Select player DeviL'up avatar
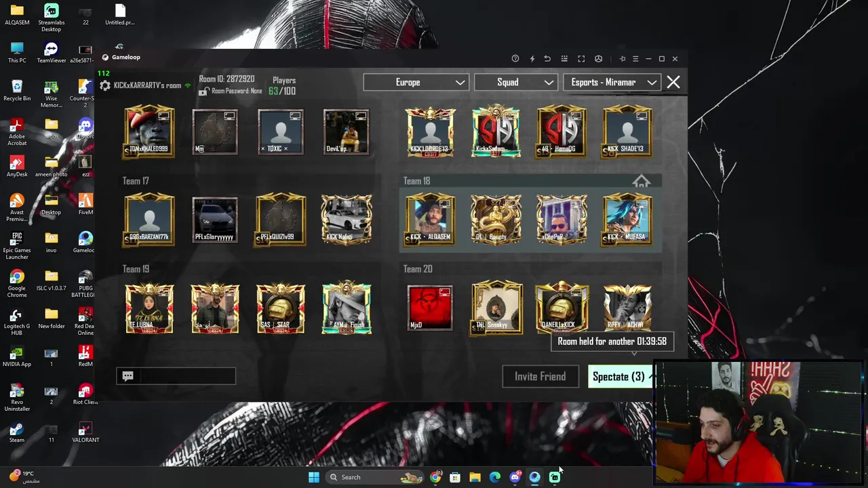Screen dimensions: 868x488 [347, 131]
